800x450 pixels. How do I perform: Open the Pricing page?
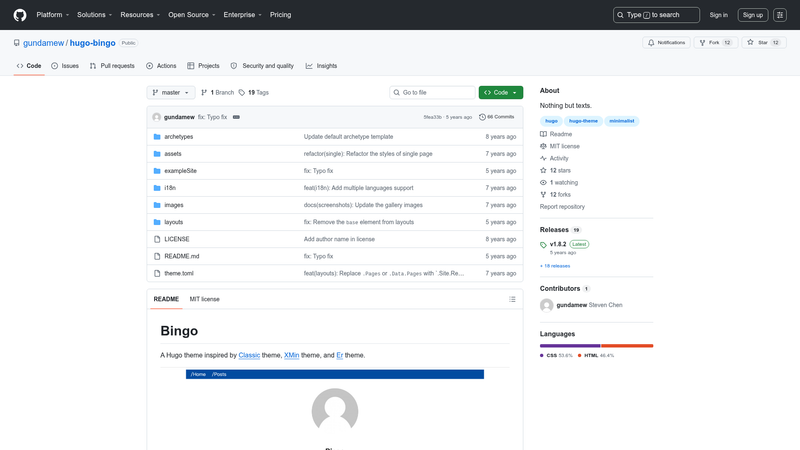281,15
